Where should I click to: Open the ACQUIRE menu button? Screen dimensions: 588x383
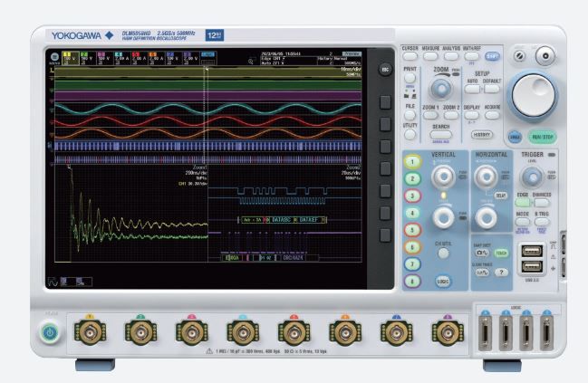coord(492,115)
